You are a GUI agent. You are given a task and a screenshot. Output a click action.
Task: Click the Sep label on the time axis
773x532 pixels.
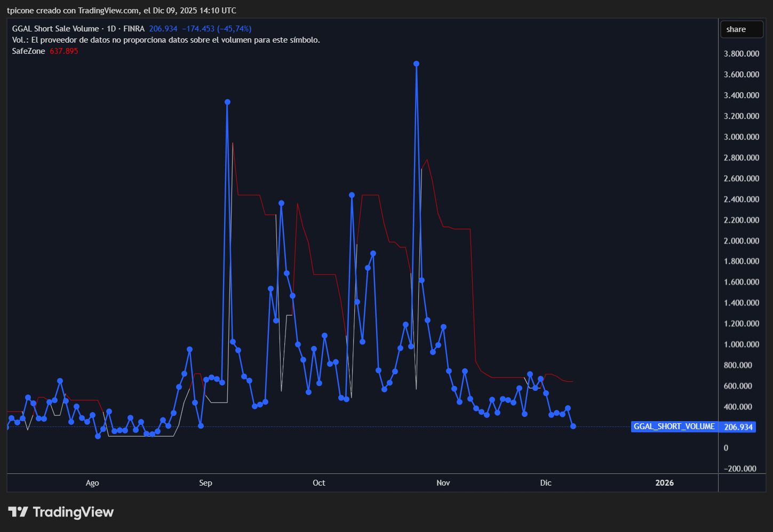(x=205, y=482)
